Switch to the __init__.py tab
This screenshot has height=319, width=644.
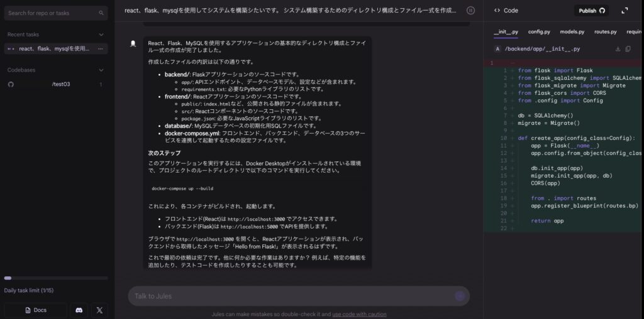[506, 32]
